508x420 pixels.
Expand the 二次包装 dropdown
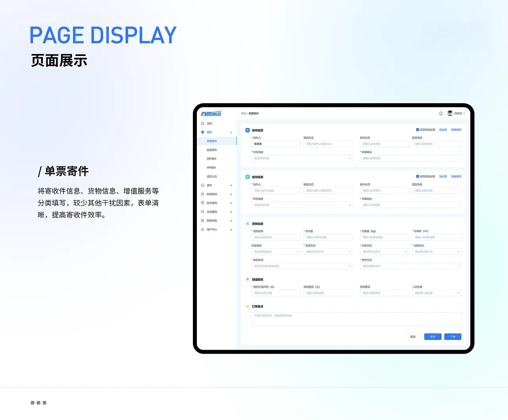click(437, 293)
